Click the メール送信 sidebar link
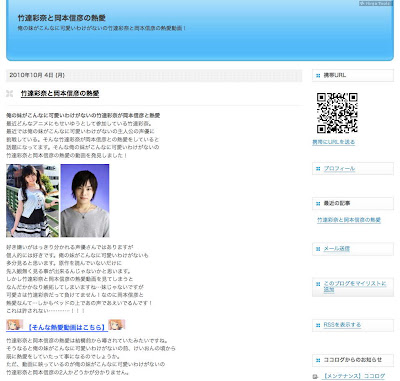400x381 pixels. pyautogui.click(x=337, y=249)
